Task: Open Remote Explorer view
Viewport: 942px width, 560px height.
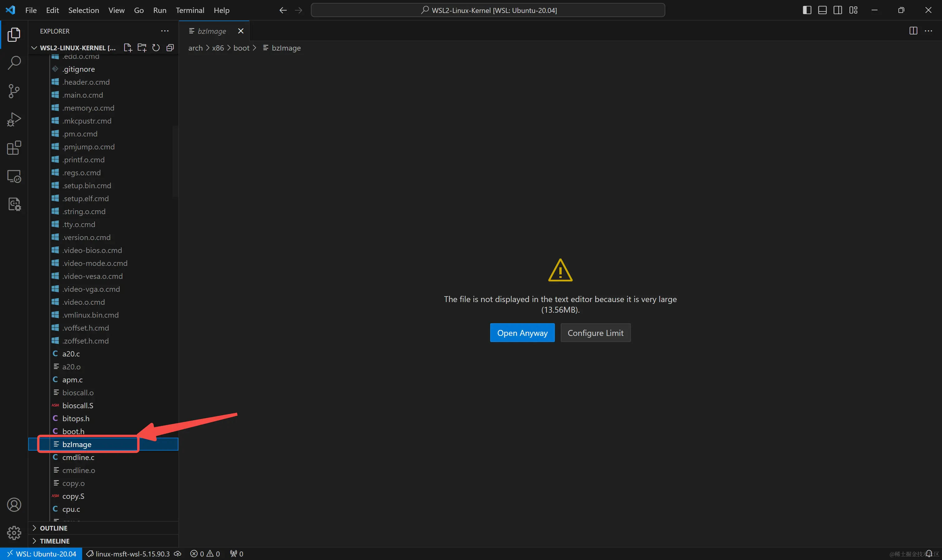Action: coord(14,176)
